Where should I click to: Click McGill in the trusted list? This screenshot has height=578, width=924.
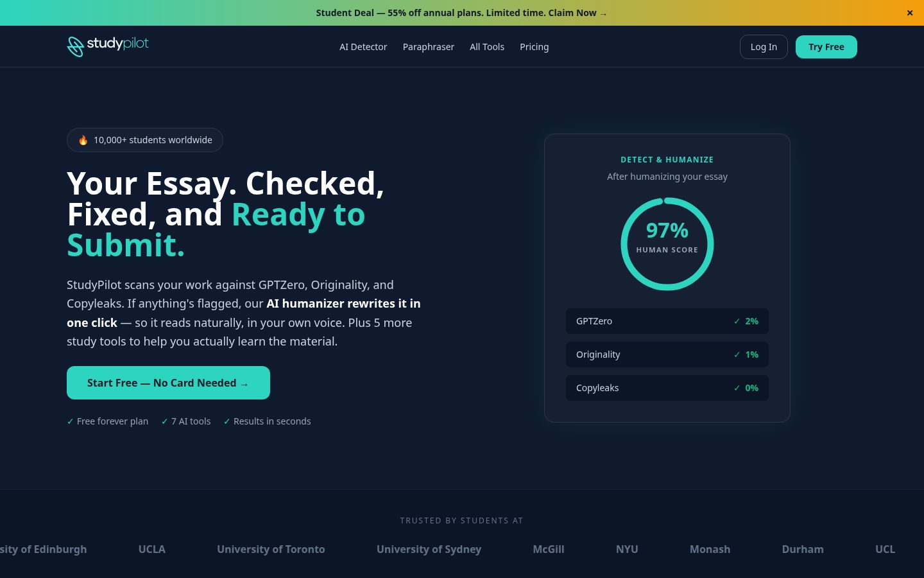coord(549,549)
